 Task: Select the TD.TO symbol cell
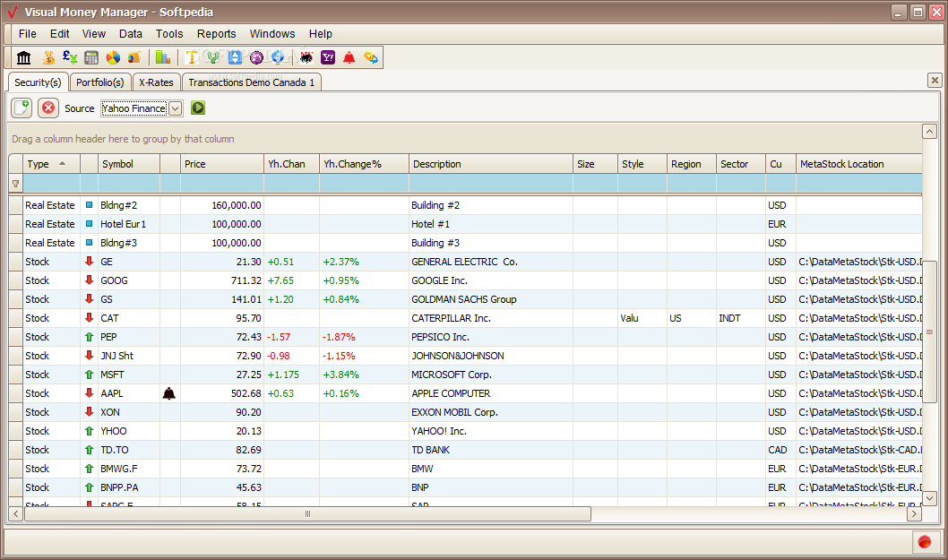[129, 450]
